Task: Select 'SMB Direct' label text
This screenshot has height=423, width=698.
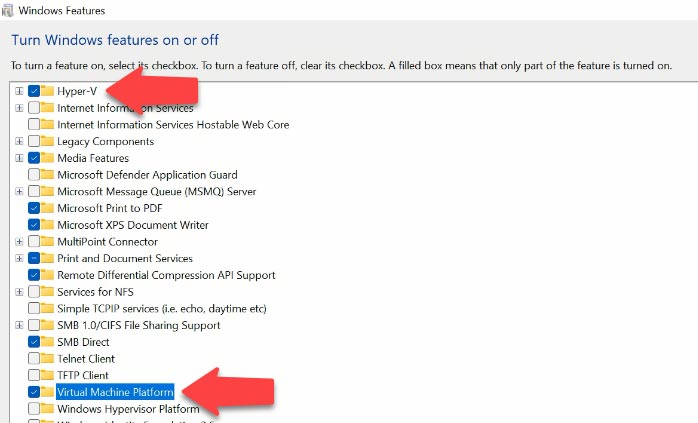Action: (83, 342)
